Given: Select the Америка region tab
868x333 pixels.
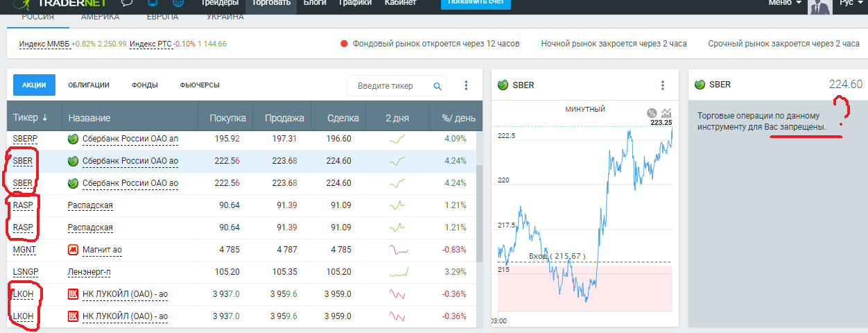Looking at the screenshot, I should pyautogui.click(x=101, y=15).
